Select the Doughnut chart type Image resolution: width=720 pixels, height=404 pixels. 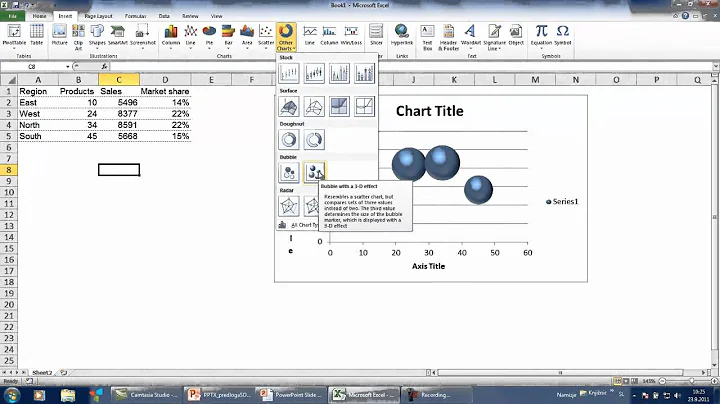289,140
